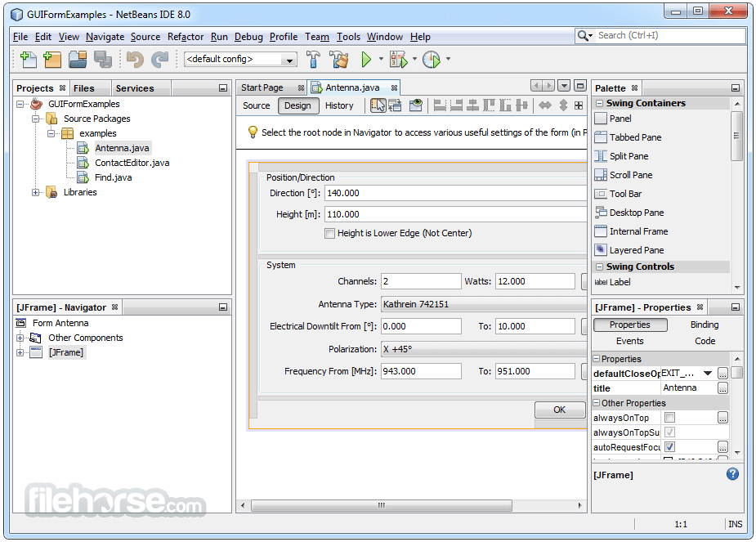The image size is (756, 542).
Task: Click the OK button in the form
Action: point(559,410)
